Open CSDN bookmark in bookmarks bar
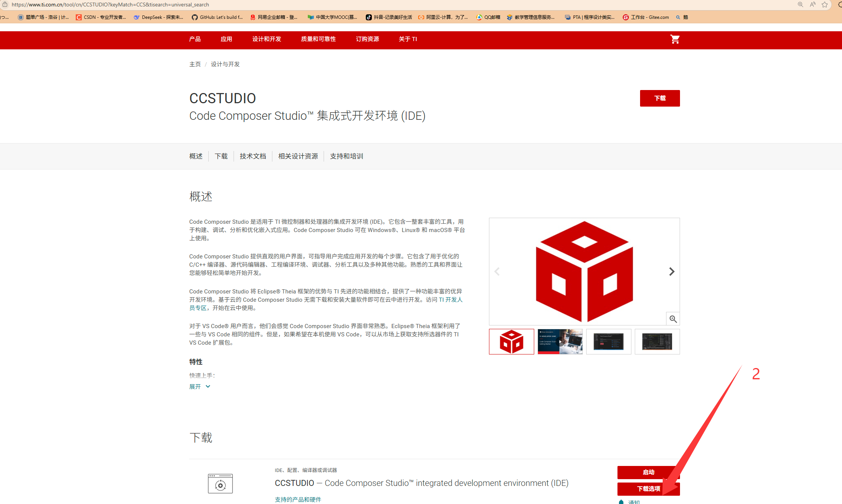The image size is (842, 504). [x=101, y=17]
